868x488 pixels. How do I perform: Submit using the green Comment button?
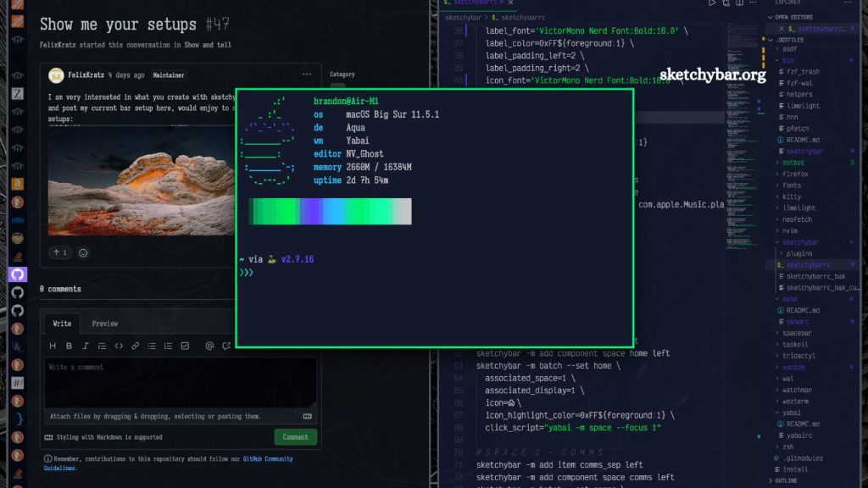(296, 437)
